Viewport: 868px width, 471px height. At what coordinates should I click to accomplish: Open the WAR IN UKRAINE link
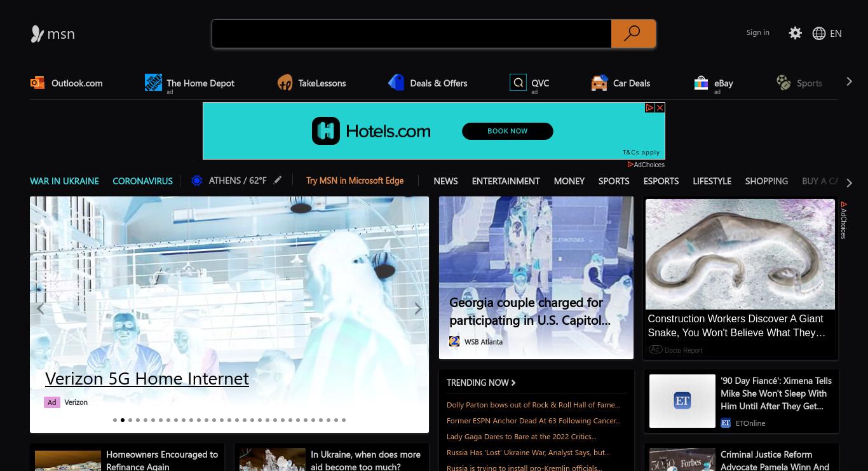(x=64, y=181)
